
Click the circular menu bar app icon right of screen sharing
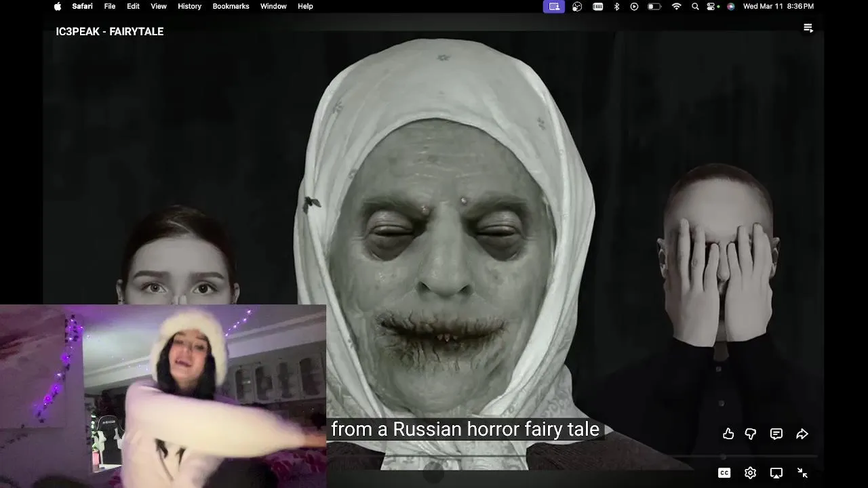(x=577, y=6)
